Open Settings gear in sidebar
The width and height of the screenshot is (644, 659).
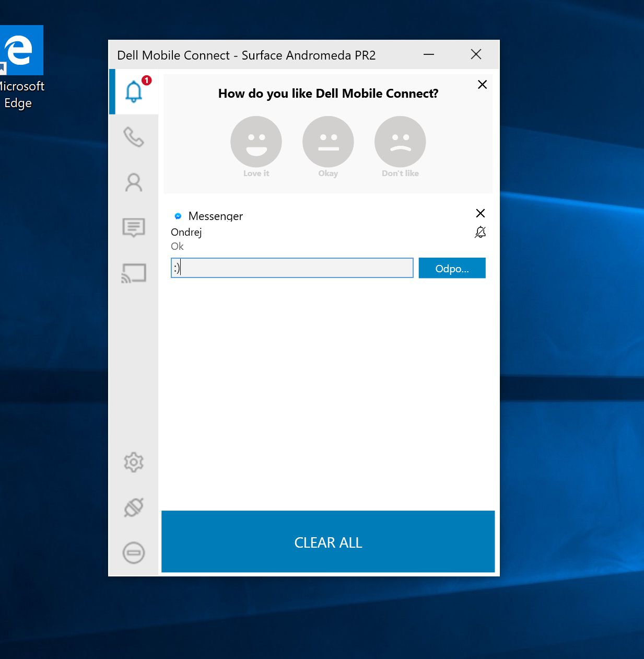[x=134, y=463]
